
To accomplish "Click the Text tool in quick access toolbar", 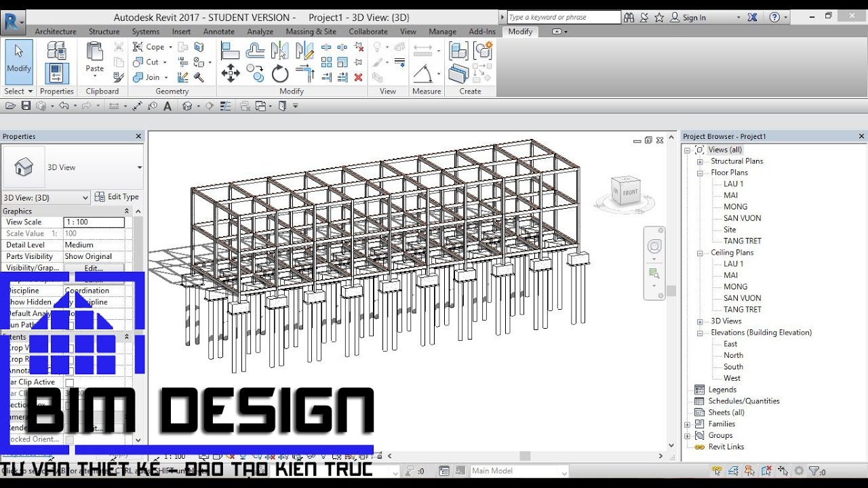I will click(167, 106).
